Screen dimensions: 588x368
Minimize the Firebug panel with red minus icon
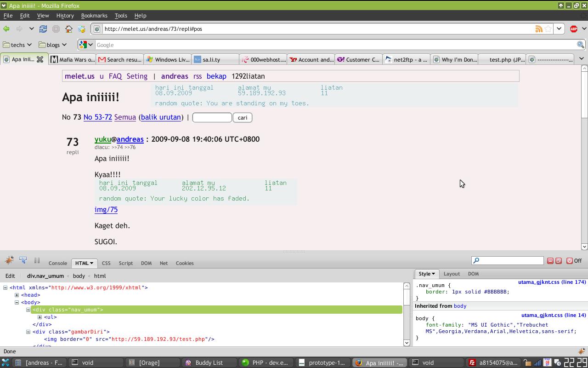(550, 261)
